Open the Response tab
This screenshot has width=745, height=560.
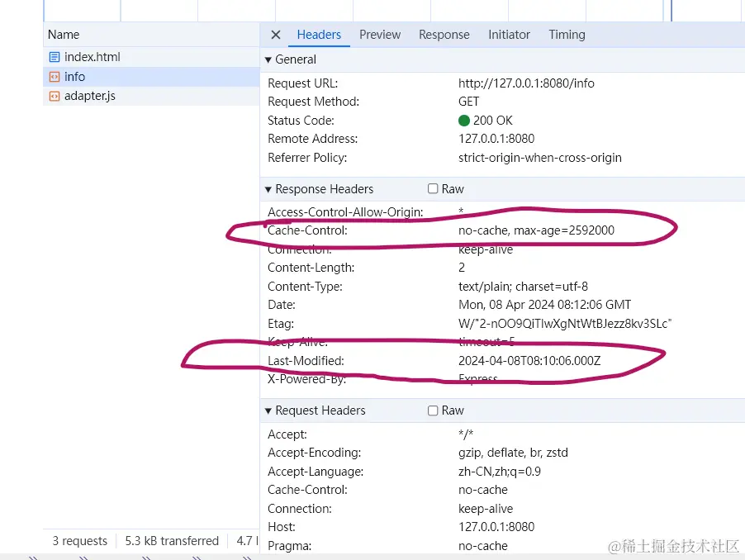[x=444, y=35]
